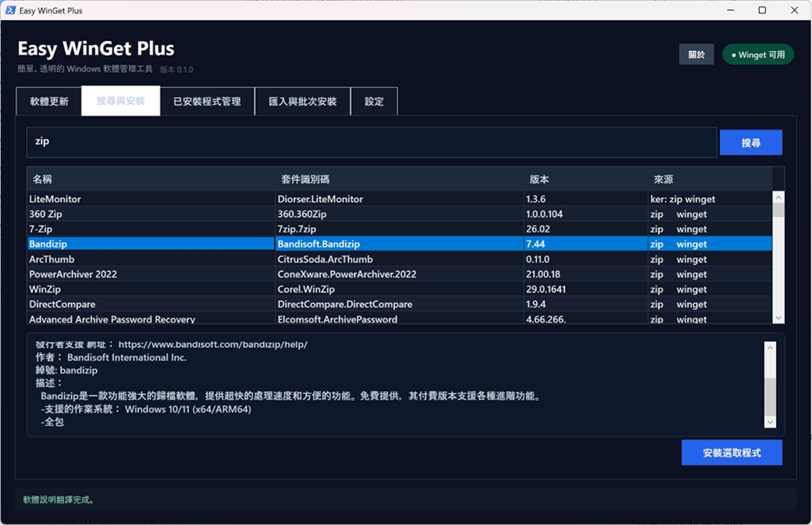812x525 pixels.
Task: Select the 7-Zip row
Action: click(x=400, y=229)
